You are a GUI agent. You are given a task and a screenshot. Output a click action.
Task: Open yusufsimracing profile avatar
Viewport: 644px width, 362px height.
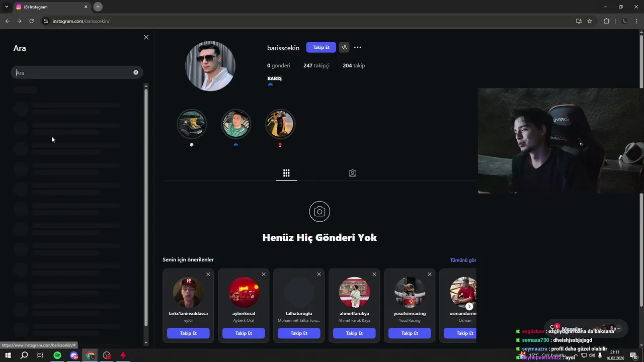410,292
